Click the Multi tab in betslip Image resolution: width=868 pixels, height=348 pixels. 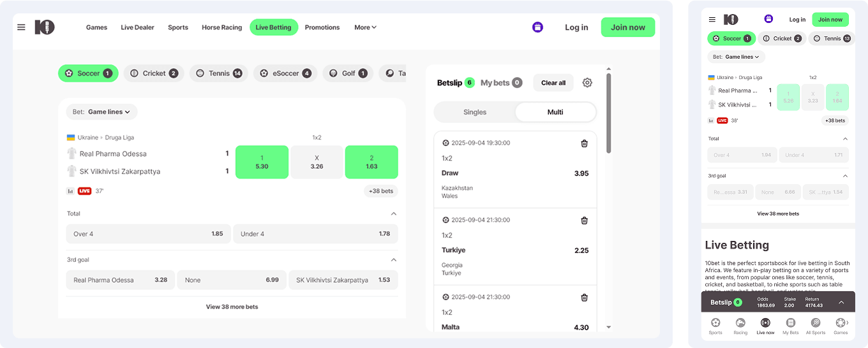(555, 112)
